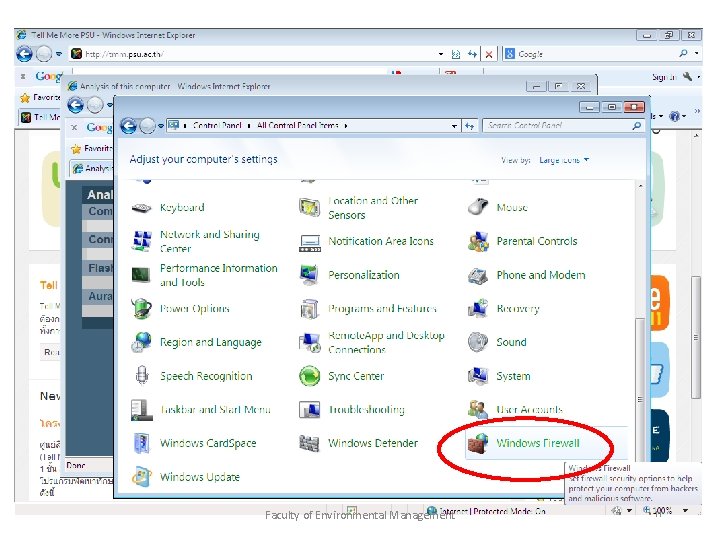Viewport: 720px width, 540px height.
Task: Open the Windows CardSpace icon
Action: point(141,443)
